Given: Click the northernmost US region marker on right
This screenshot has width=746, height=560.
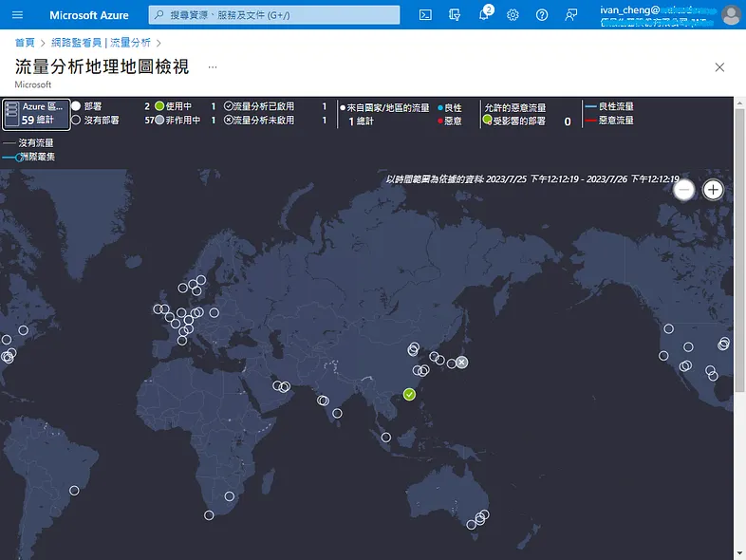Looking at the screenshot, I should click(x=668, y=328).
